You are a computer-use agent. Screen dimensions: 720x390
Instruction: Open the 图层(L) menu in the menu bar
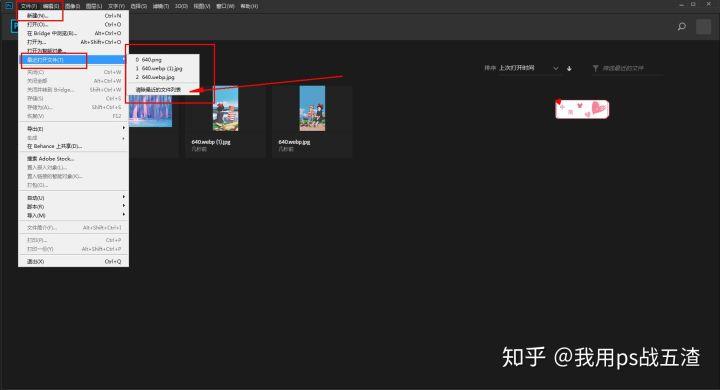(94, 6)
